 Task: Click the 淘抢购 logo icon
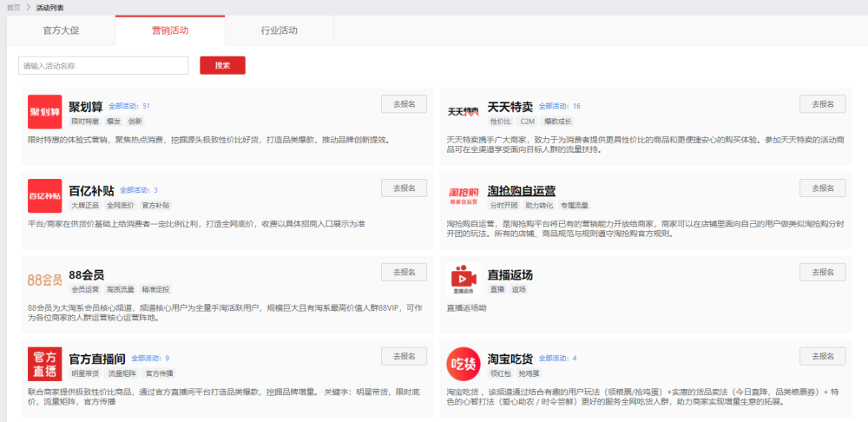[464, 195]
